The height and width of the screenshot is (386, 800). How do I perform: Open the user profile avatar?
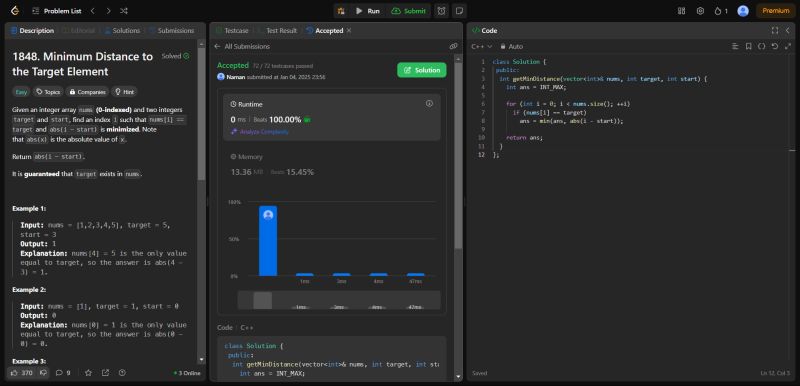pos(743,11)
